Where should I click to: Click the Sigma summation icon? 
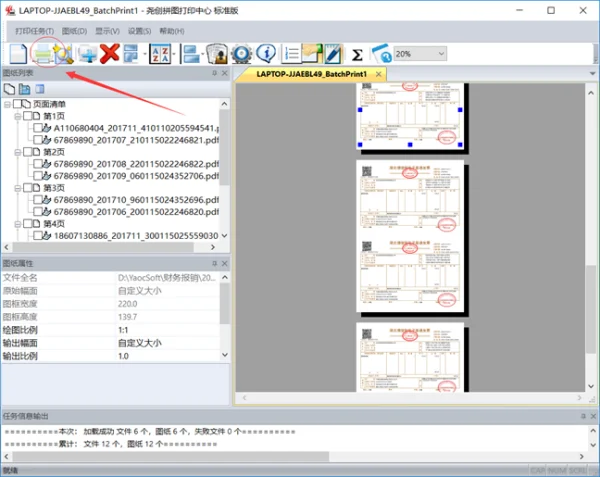click(x=357, y=54)
